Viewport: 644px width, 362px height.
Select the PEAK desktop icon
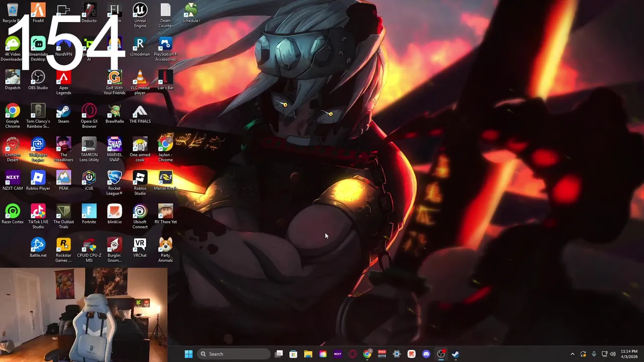pyautogui.click(x=63, y=181)
